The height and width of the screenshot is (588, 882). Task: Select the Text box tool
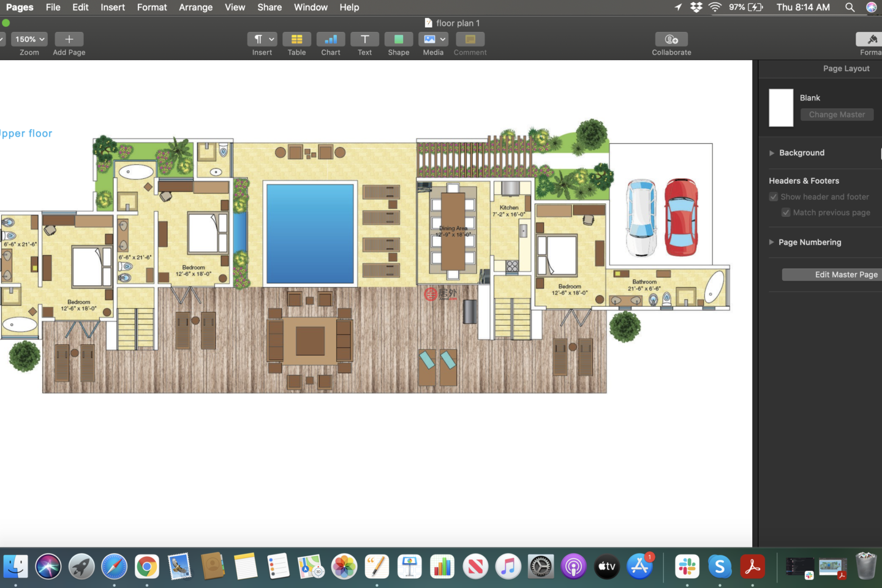(364, 39)
